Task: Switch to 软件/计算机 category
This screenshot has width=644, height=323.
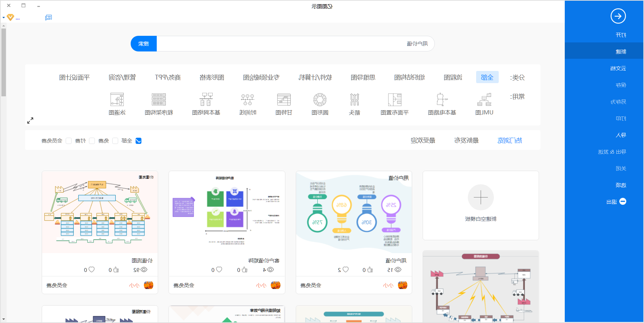Action: pyautogui.click(x=315, y=77)
